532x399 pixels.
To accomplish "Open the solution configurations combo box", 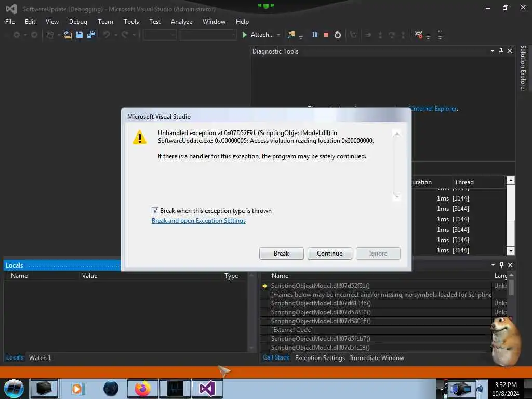I will pyautogui.click(x=160, y=35).
